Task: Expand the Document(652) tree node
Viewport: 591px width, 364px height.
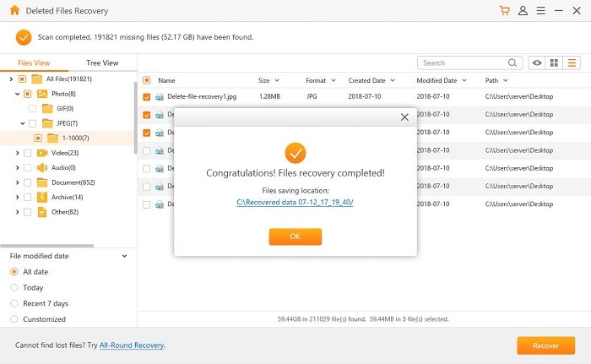Action: (18, 182)
